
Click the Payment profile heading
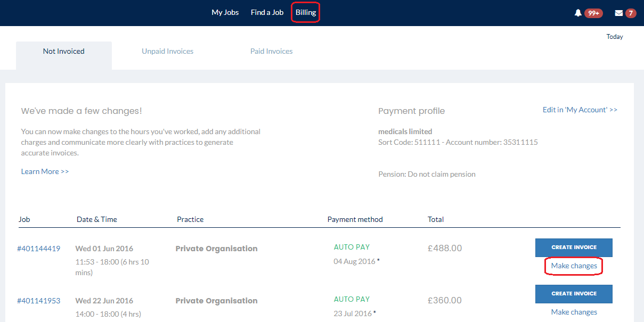pyautogui.click(x=412, y=111)
